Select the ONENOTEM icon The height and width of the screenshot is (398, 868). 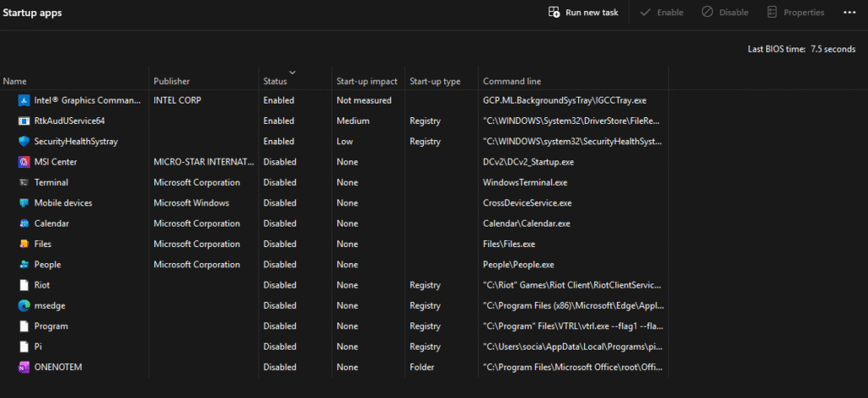pos(23,367)
